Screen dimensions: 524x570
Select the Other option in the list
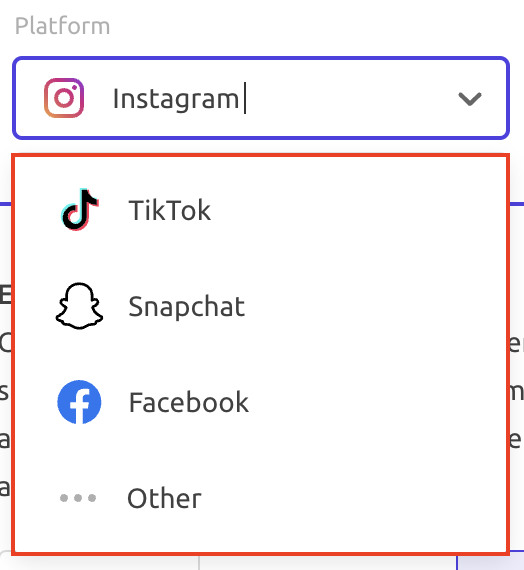click(261, 498)
